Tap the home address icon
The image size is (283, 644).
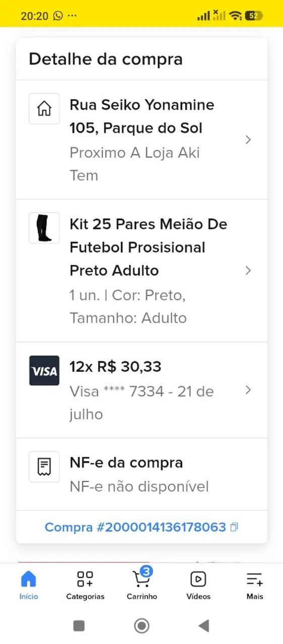pos(44,109)
